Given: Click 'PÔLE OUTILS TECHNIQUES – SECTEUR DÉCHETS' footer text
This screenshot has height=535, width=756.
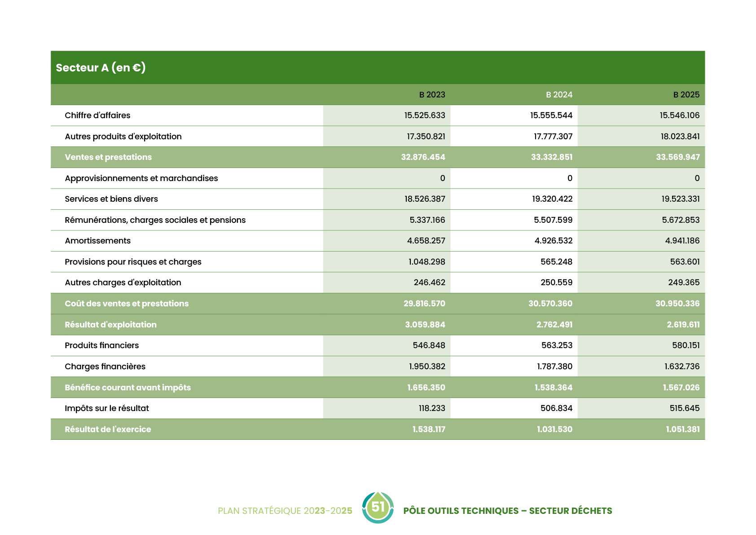Looking at the screenshot, I should coord(507,511).
